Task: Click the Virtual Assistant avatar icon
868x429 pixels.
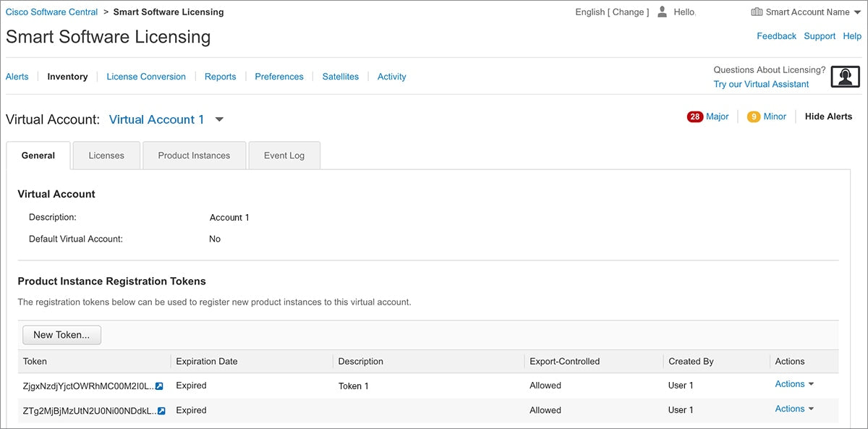Action: [845, 76]
